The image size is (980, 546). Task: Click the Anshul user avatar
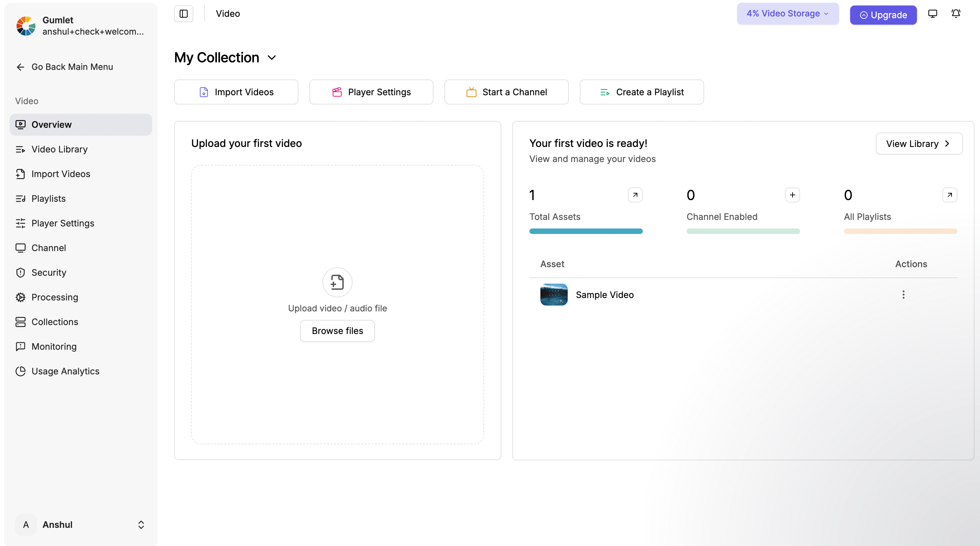[x=26, y=525]
